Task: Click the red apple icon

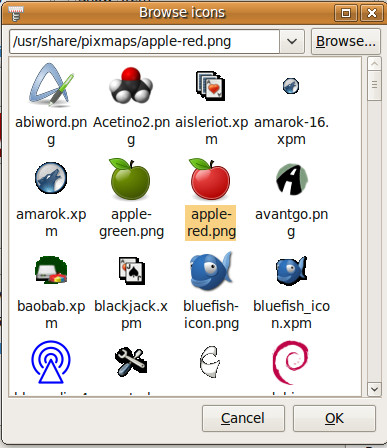Action: click(x=210, y=179)
